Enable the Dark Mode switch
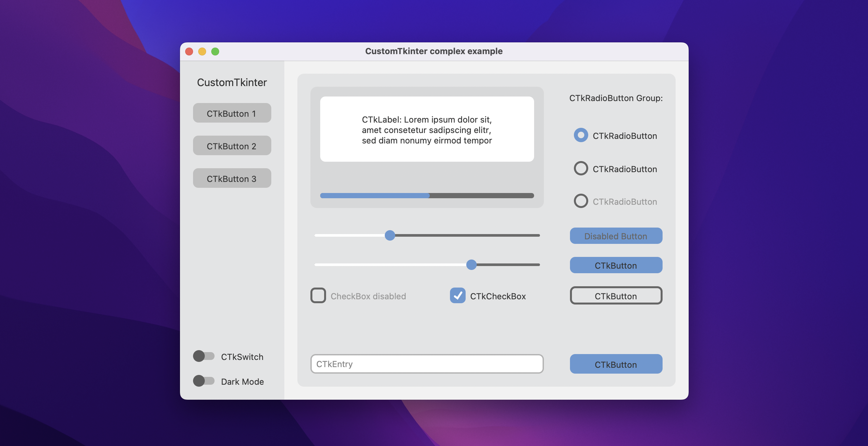This screenshot has height=446, width=868. [x=204, y=381]
